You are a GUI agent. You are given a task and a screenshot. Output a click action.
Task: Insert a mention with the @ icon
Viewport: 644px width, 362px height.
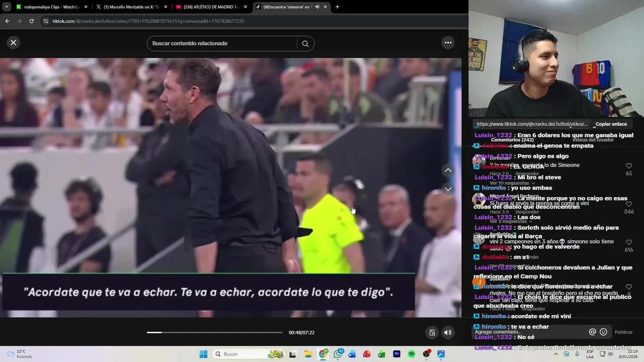click(592, 332)
